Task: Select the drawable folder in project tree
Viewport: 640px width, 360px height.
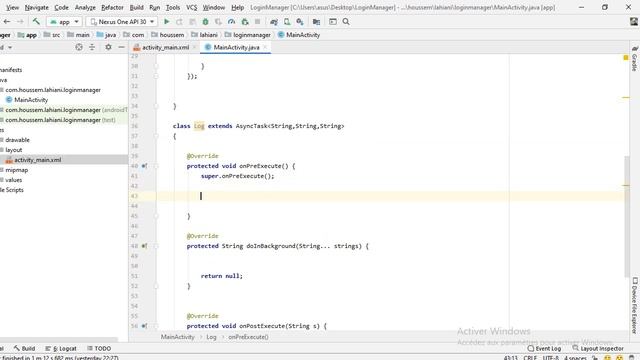Action: (x=17, y=140)
